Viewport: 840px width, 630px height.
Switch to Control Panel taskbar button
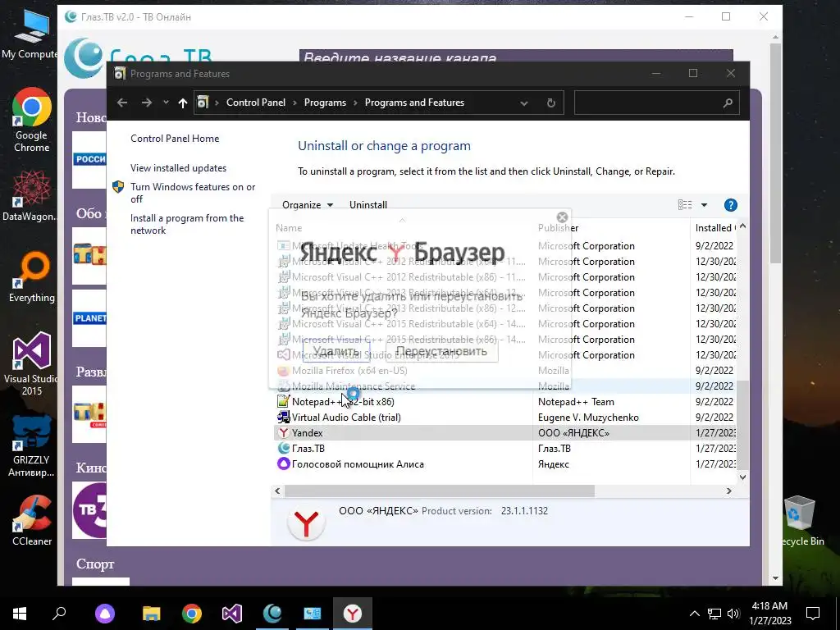(x=313, y=614)
